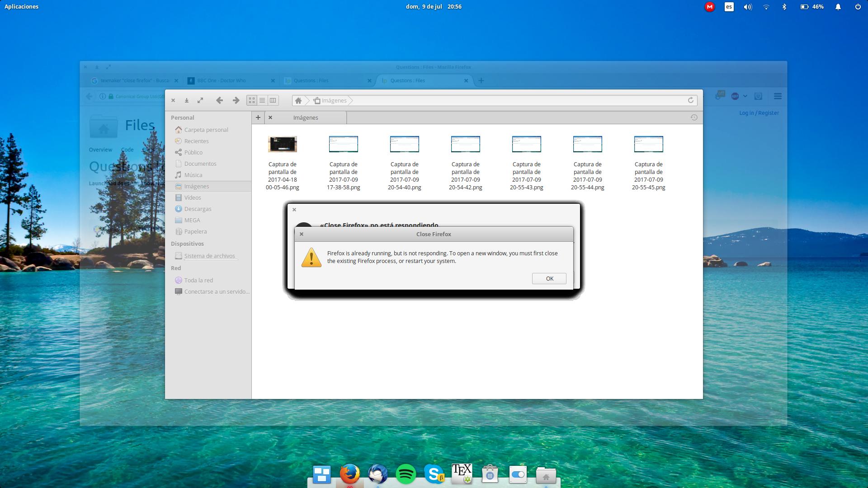Launch Firefox from the dock
Viewport: 868px width, 488px height.
pos(349,474)
